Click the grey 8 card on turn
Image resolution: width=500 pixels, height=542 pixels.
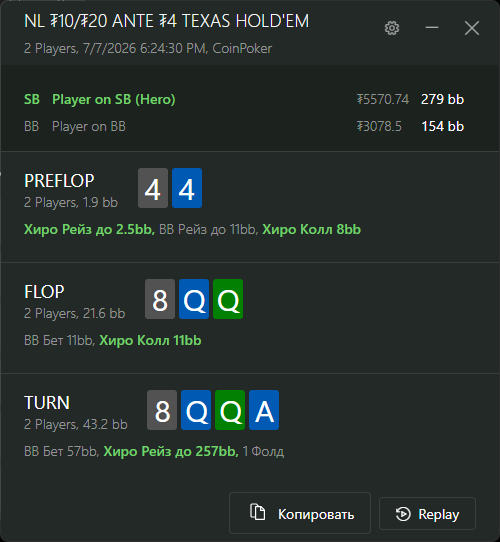162,410
